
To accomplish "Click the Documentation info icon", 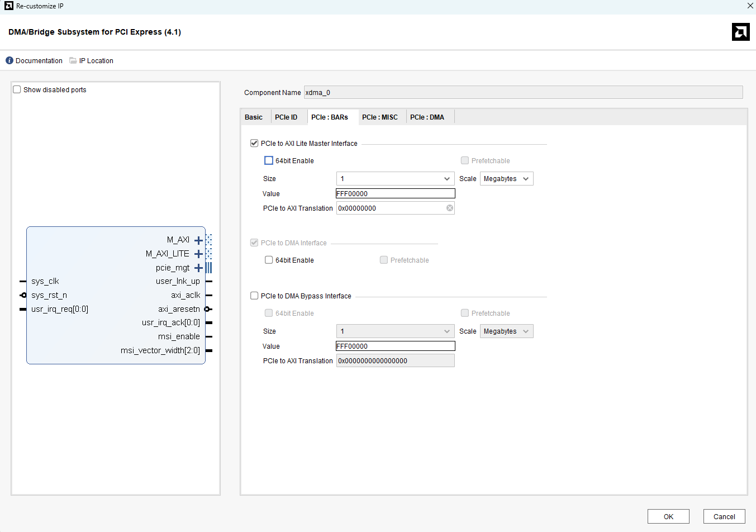I will coord(9,60).
